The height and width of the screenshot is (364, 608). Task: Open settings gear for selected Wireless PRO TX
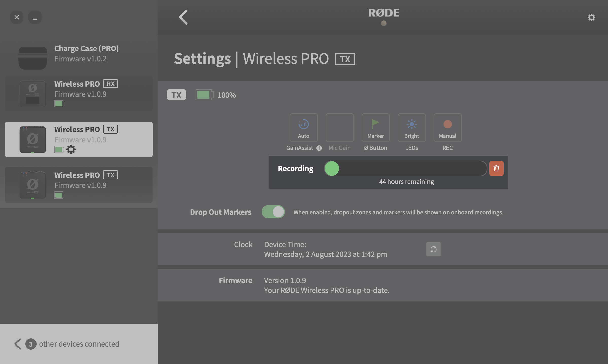coord(71,149)
